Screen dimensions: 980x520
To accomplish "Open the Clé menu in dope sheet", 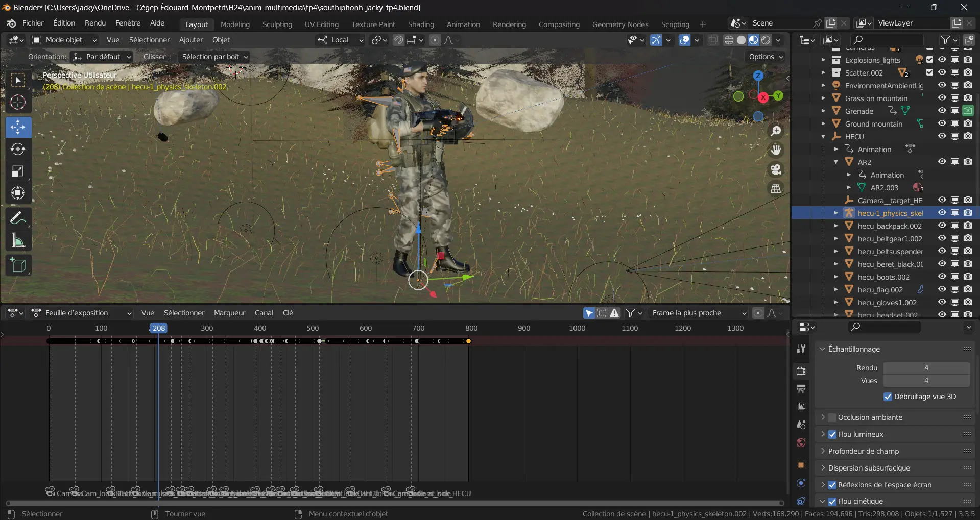I will [x=288, y=313].
